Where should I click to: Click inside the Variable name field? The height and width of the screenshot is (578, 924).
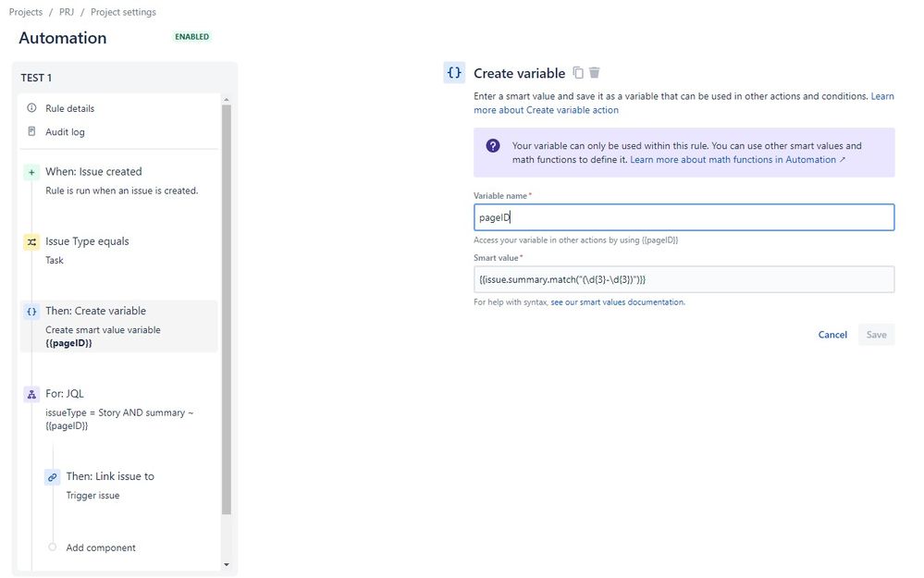point(684,216)
